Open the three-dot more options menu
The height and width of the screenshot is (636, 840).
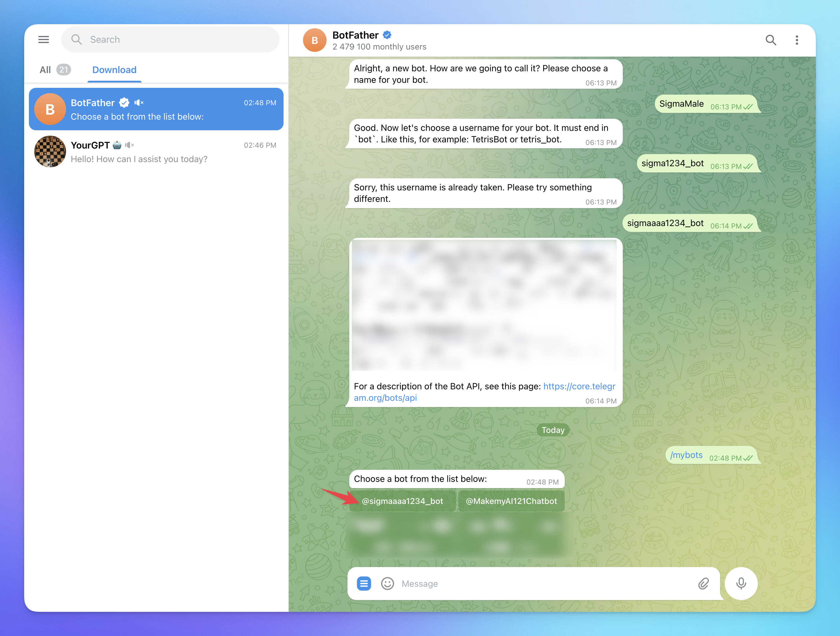797,40
